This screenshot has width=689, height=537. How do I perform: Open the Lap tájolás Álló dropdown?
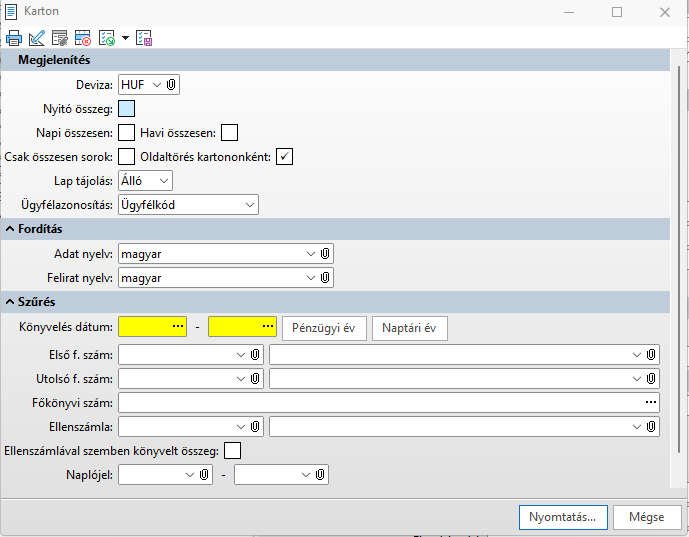pyautogui.click(x=164, y=181)
